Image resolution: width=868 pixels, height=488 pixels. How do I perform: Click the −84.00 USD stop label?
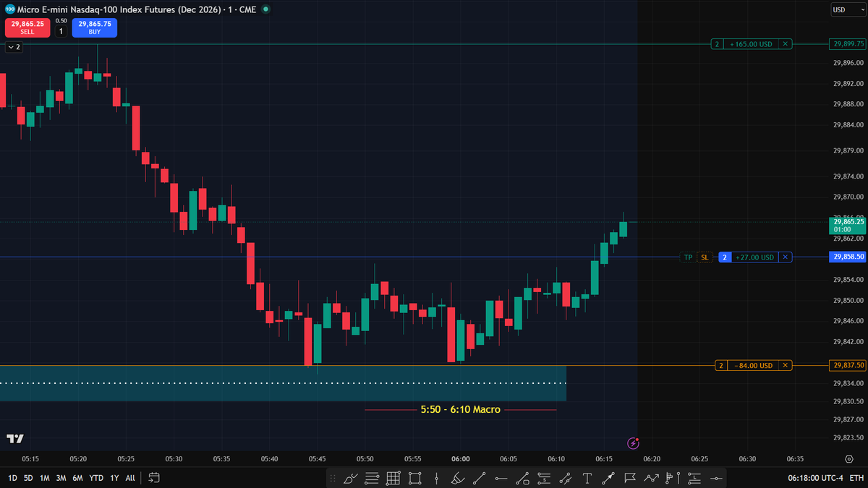coord(752,366)
